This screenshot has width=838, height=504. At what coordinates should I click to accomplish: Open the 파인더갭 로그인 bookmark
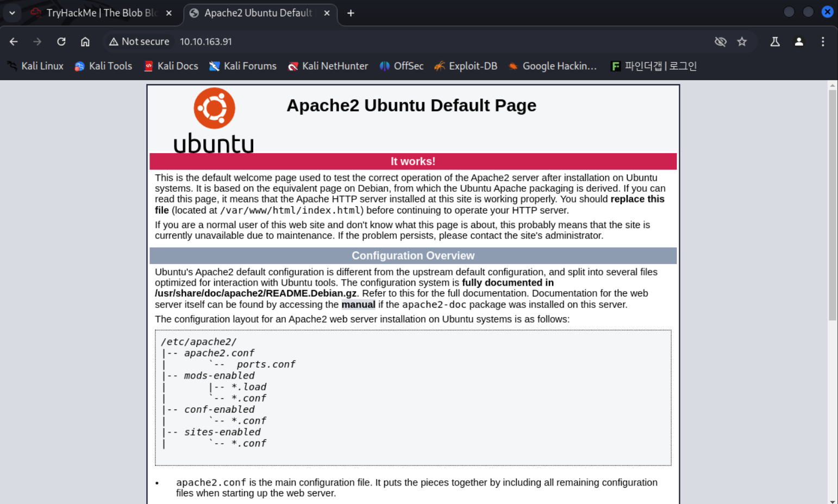click(x=654, y=66)
